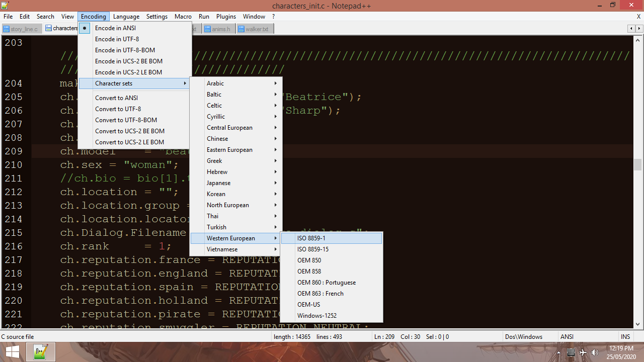The height and width of the screenshot is (362, 644).
Task: Choose Encode in UTF-8-BOM
Action: coord(135,50)
